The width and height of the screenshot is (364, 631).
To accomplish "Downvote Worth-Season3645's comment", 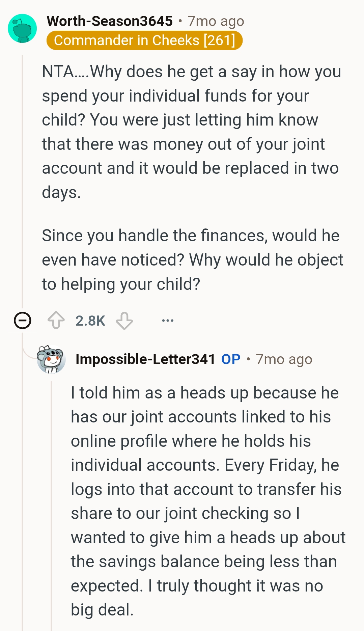I will tap(124, 320).
